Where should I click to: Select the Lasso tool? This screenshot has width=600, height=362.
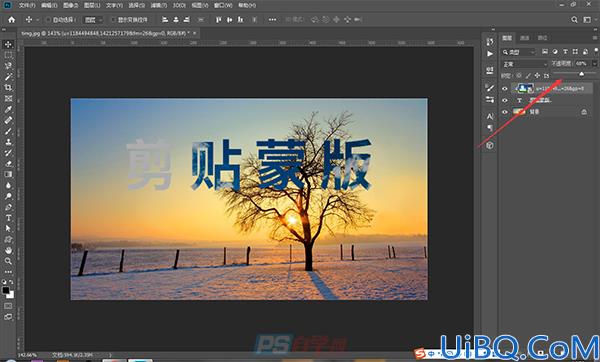pyautogui.click(x=8, y=66)
